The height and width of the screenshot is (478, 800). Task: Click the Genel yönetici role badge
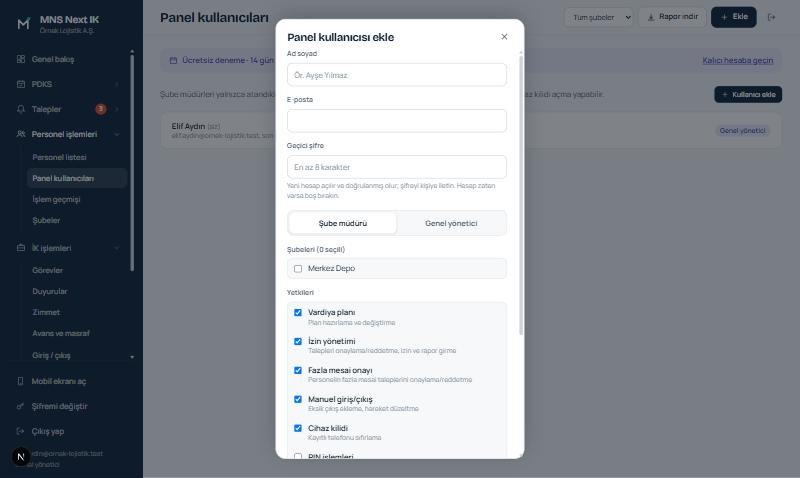[x=742, y=131]
